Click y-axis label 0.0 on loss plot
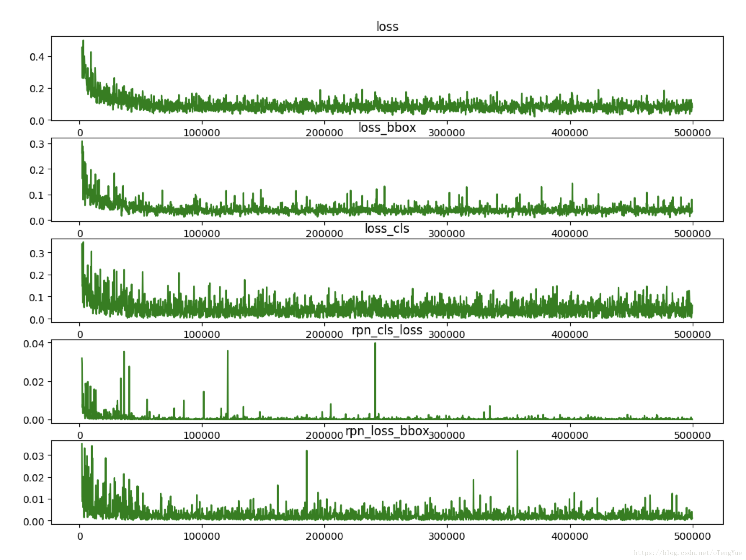Viewport: 746px width, 560px height. point(37,121)
